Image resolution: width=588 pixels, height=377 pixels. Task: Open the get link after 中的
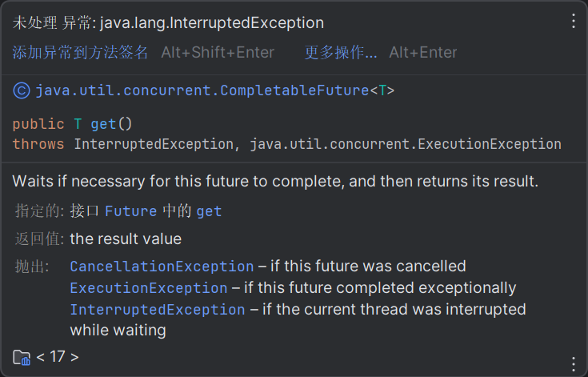209,211
